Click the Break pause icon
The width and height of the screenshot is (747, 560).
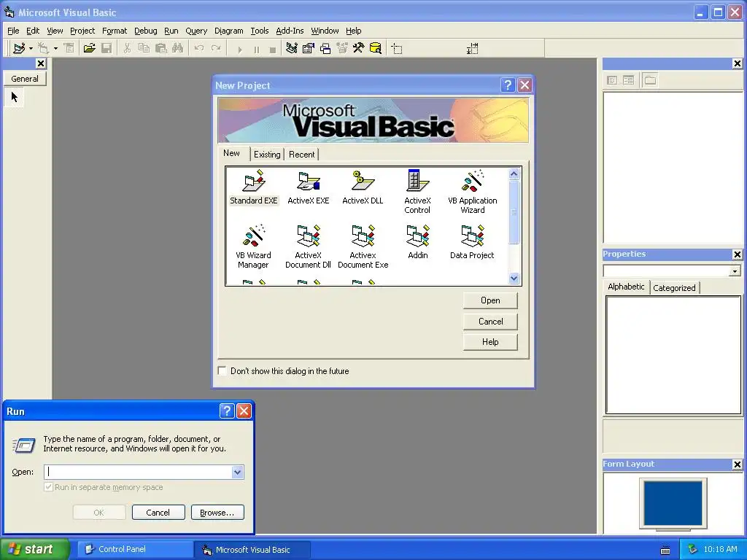click(256, 49)
